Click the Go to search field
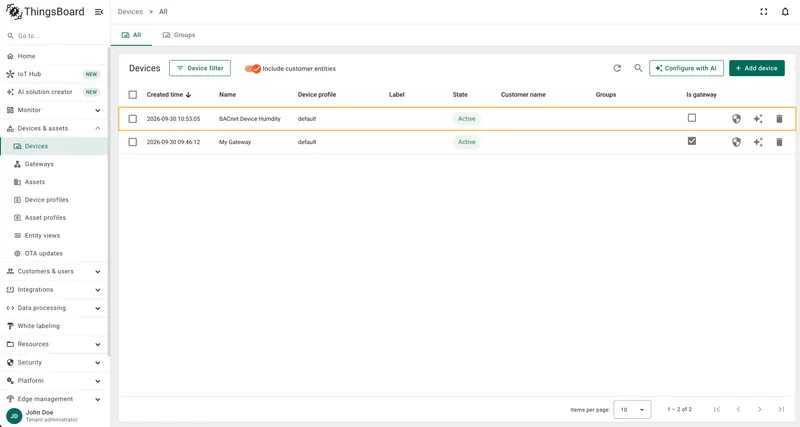This screenshot has width=800, height=427. pos(56,36)
